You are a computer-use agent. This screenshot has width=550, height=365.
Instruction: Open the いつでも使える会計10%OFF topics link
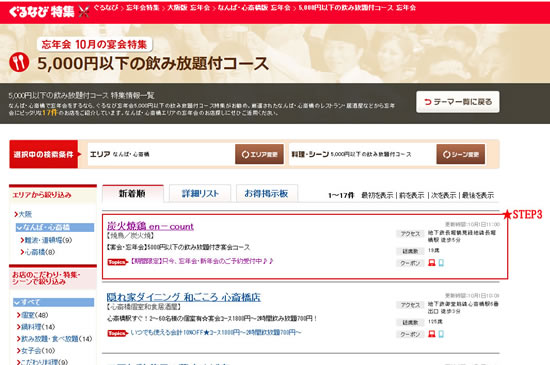[216, 332]
